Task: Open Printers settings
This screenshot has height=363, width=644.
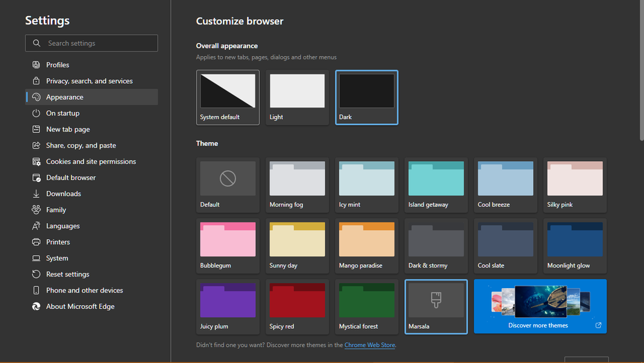Action: coord(92,242)
